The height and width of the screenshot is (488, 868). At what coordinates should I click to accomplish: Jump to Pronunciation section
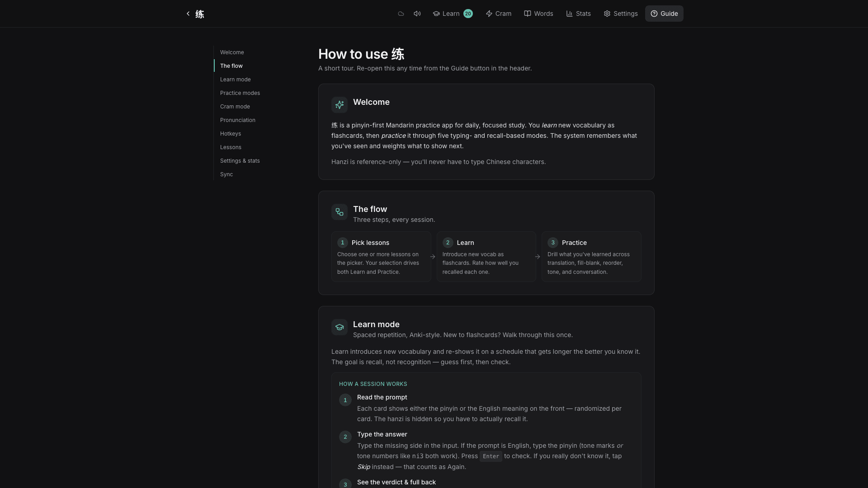point(238,120)
